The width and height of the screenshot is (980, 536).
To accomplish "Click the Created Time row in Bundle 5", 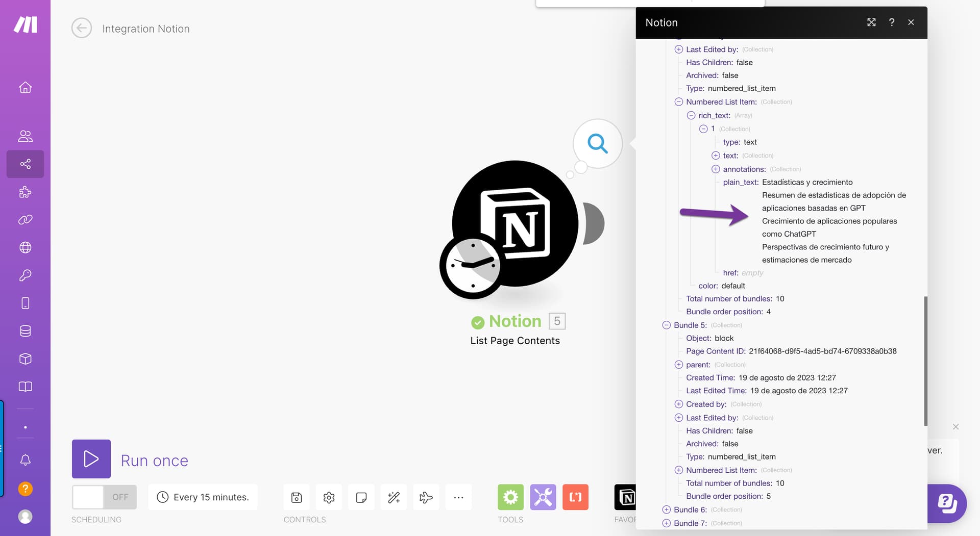I will (761, 378).
